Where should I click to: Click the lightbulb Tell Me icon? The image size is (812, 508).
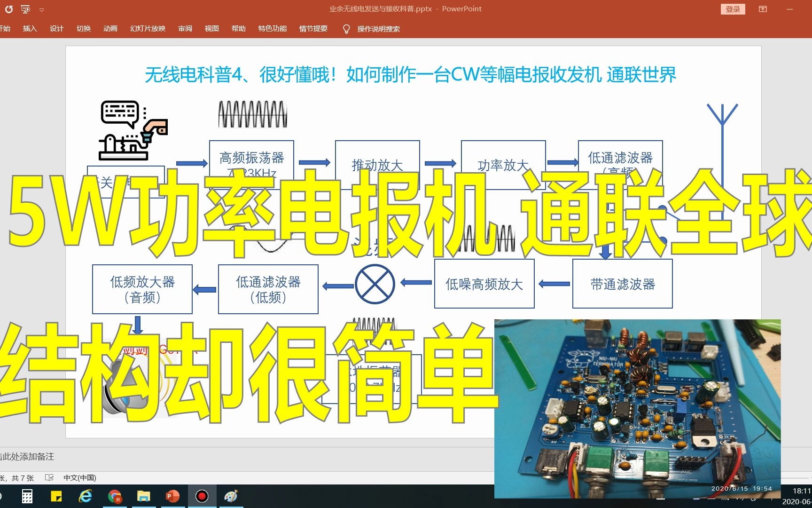346,29
